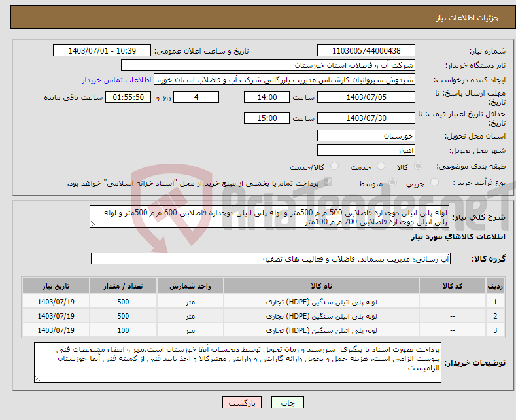This screenshot has height=420, width=516.
Task: Click the date 1403/07/19 in row 3
Action: pyautogui.click(x=56, y=330)
